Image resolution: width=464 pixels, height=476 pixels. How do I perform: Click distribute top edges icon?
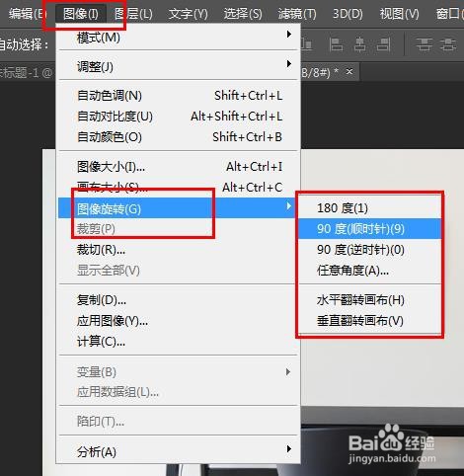424,44
